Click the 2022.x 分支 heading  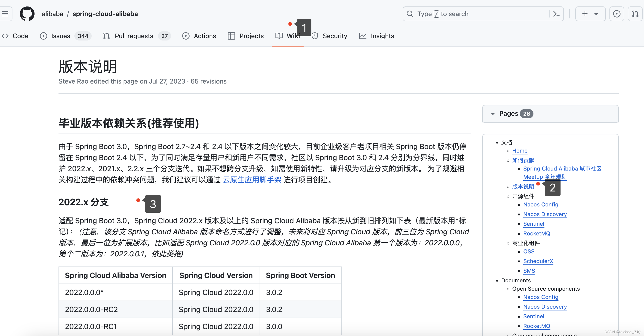[x=84, y=202]
